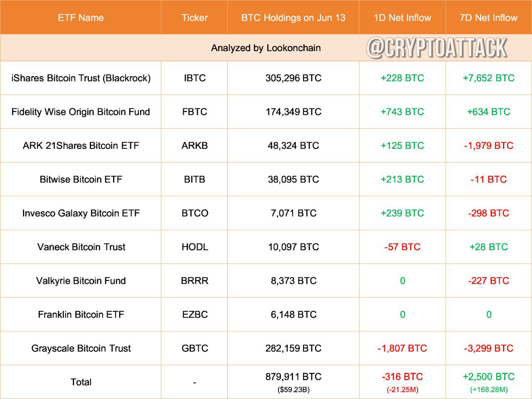Select iShares Bitcoin Trust (Blackrock) row name
Screen dimensions: 532x399
pos(81,78)
